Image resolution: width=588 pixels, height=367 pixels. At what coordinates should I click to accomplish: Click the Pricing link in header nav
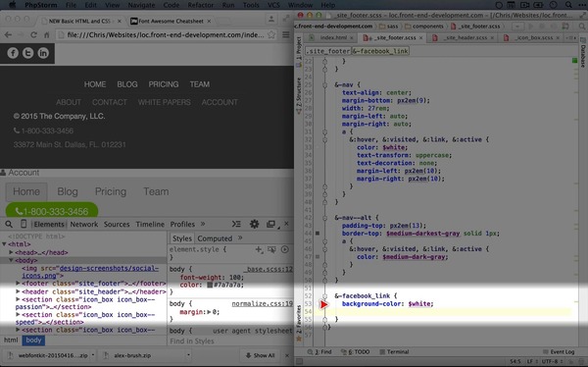[x=111, y=191]
